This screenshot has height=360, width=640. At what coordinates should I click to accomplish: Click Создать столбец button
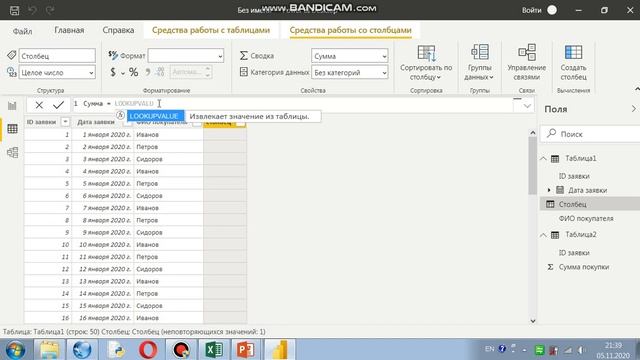573,63
